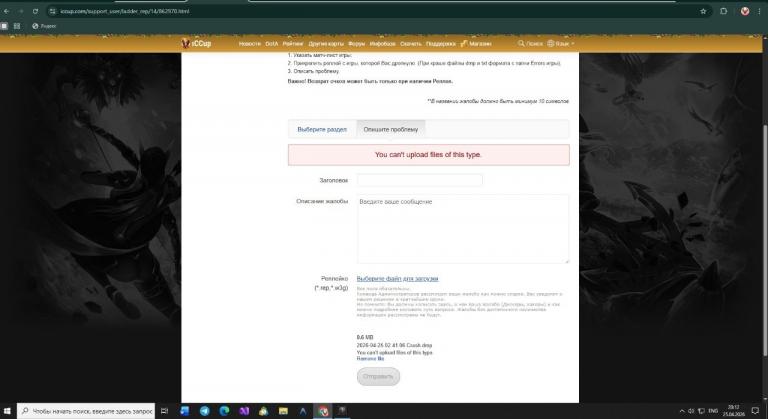
Task: Click the Отправить submit button
Action: point(378,376)
